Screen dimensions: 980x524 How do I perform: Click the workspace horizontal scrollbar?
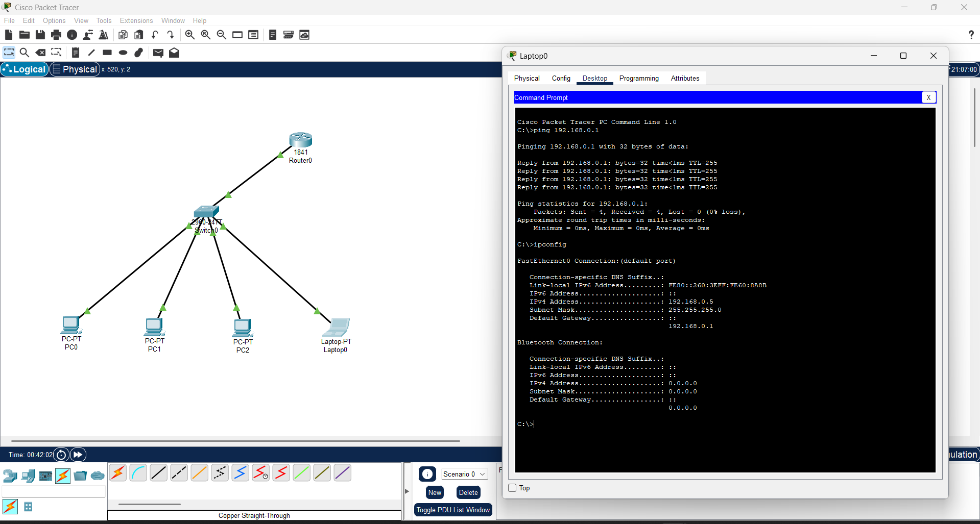(x=235, y=441)
